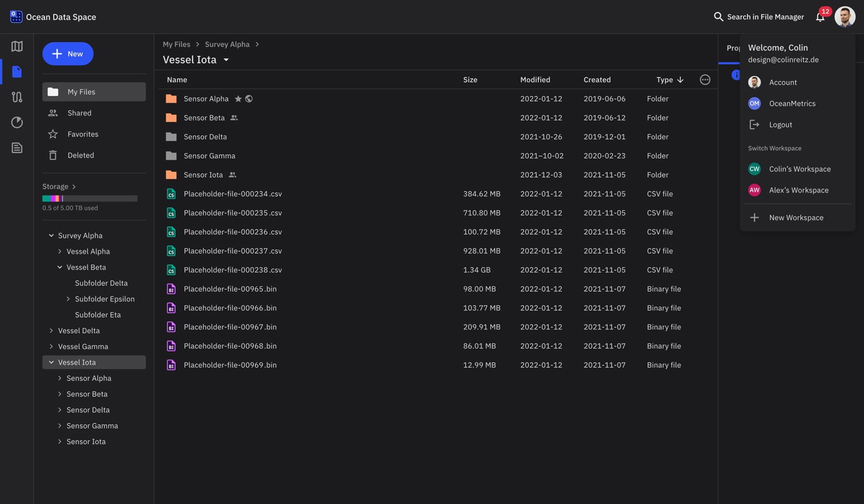Click the ellipsis icon in the file list header
864x504 pixels.
click(704, 79)
